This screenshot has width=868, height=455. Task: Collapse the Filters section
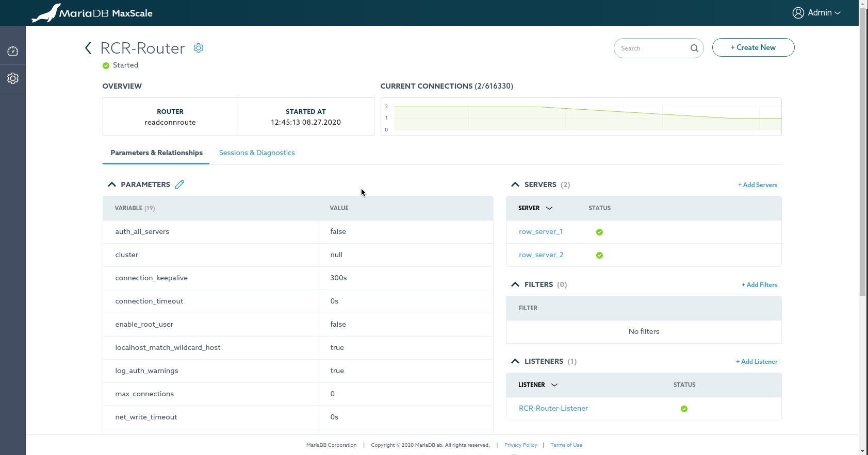515,284
